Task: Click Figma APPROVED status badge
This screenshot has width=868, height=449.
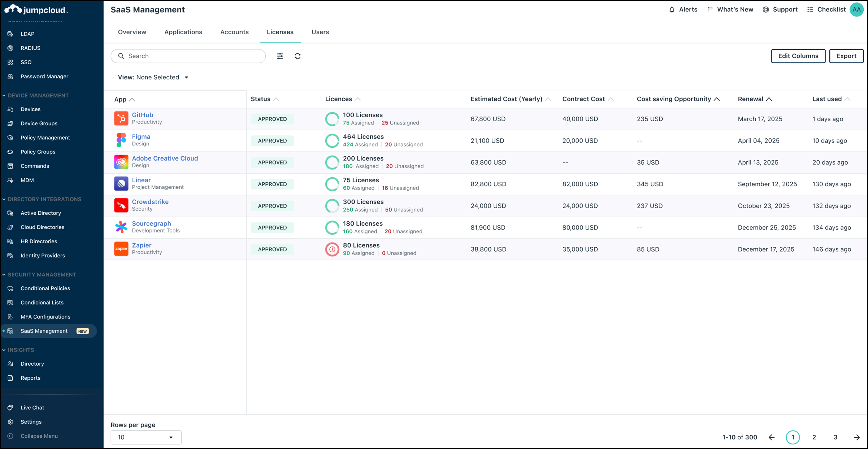Action: click(x=272, y=141)
